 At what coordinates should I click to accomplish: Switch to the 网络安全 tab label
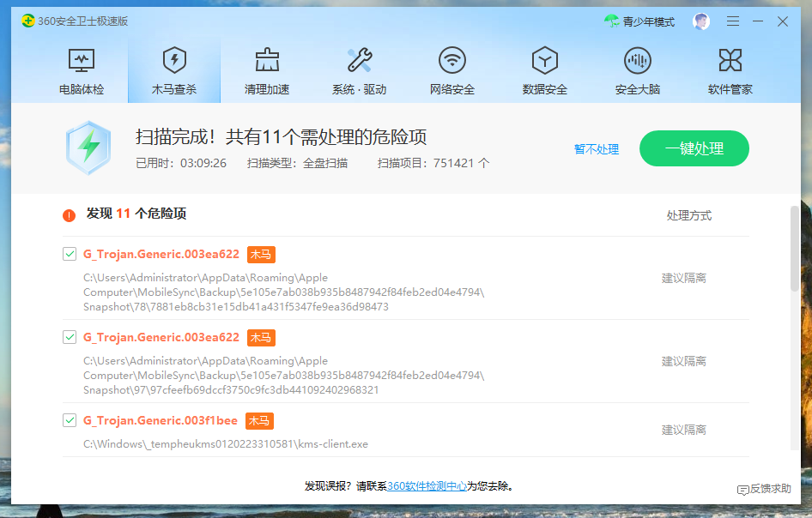452,89
